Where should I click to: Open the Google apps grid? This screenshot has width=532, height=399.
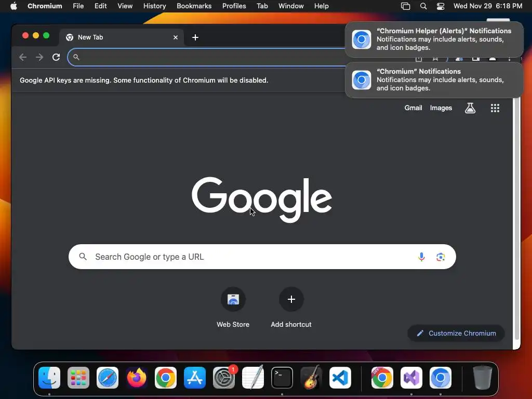point(495,108)
